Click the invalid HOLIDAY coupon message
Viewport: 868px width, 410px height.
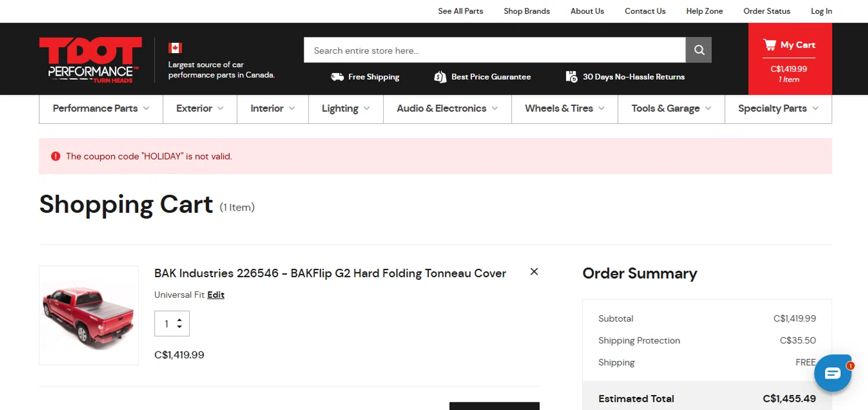click(x=149, y=156)
